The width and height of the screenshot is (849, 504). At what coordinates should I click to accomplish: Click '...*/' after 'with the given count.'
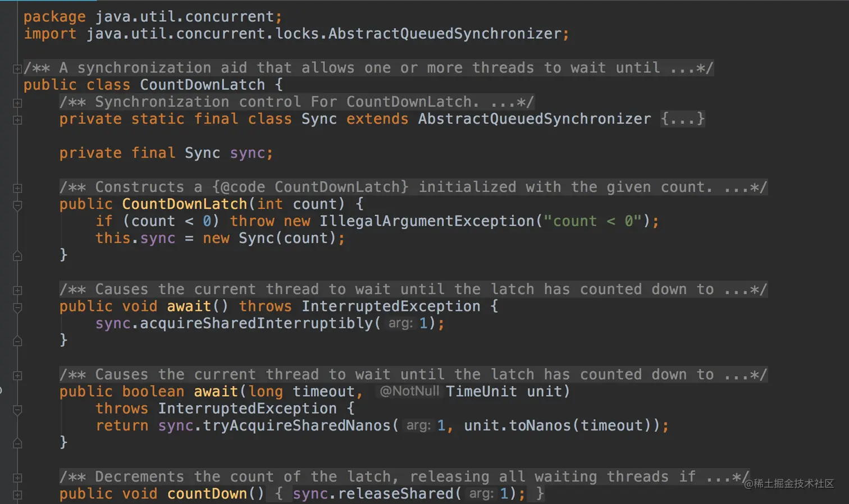pos(746,187)
